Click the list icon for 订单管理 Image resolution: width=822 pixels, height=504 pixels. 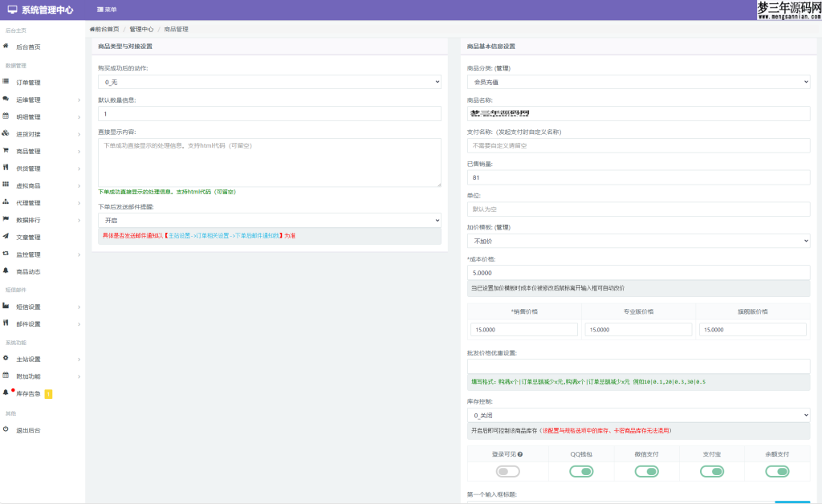pos(6,82)
